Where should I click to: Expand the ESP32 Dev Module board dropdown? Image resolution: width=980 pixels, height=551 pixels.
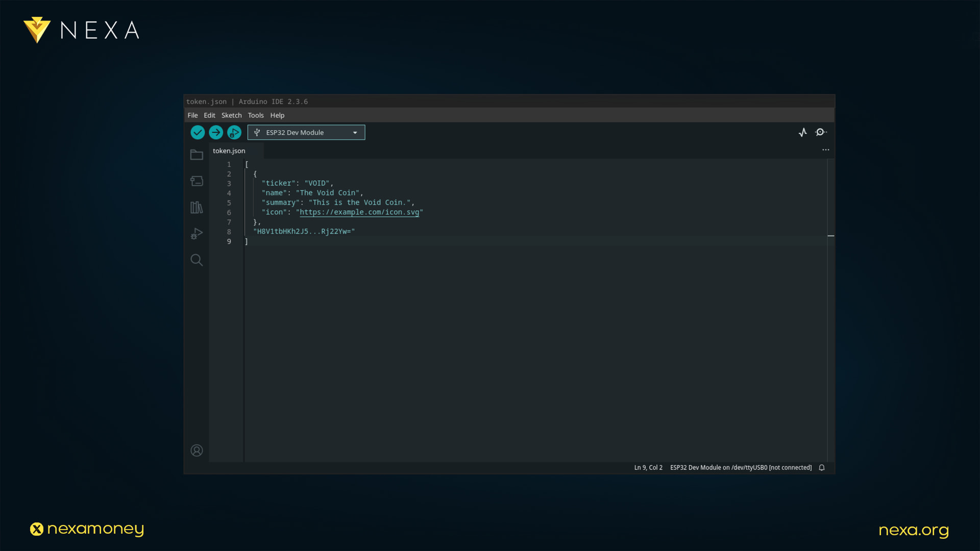(x=306, y=133)
